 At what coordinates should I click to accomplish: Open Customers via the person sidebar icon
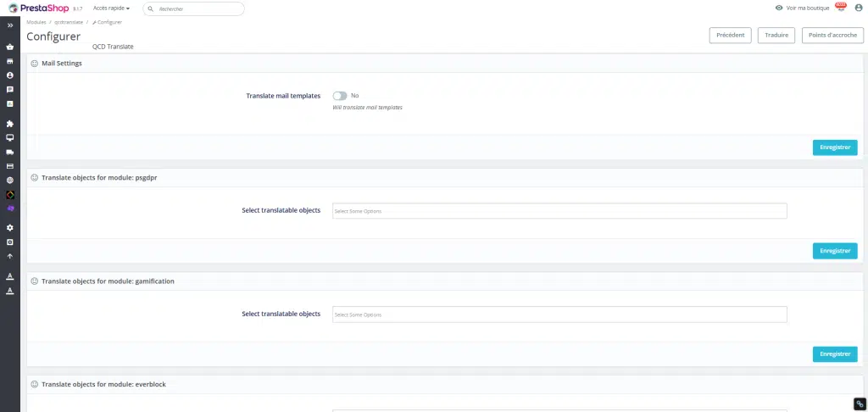pos(10,75)
